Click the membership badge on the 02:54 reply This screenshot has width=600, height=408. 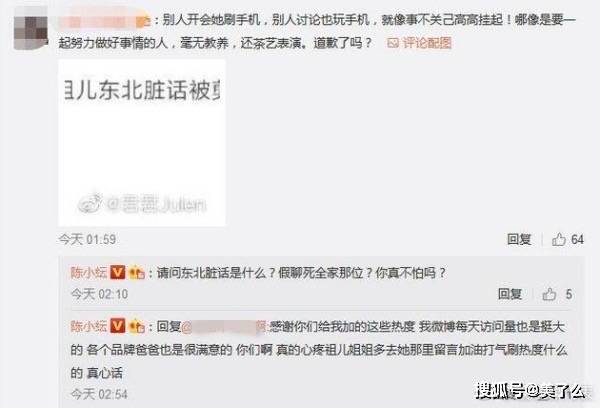[x=137, y=326]
